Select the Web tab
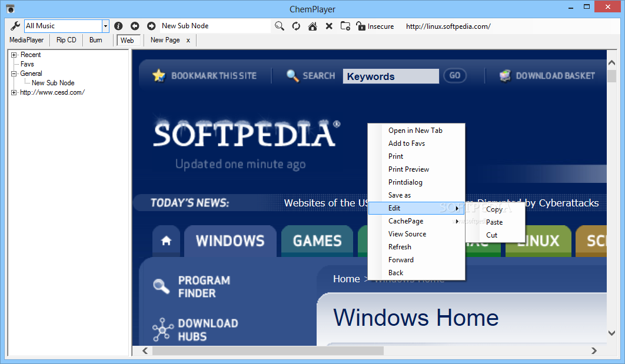Image resolution: width=625 pixels, height=364 pixels. (x=127, y=40)
